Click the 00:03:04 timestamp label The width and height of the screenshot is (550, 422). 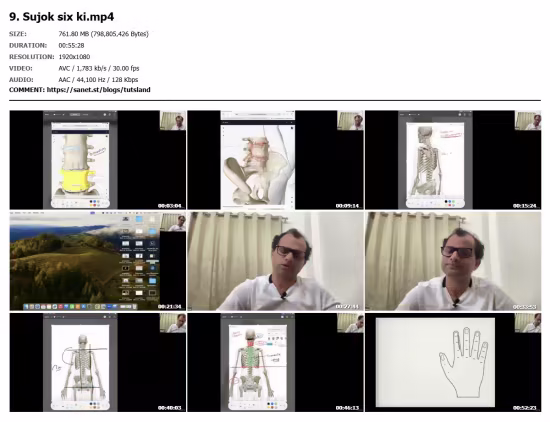click(170, 206)
